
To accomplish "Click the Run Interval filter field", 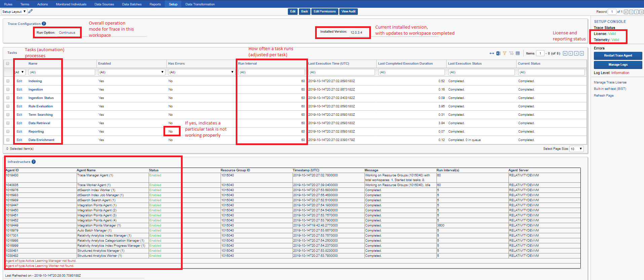I will tap(272, 72).
